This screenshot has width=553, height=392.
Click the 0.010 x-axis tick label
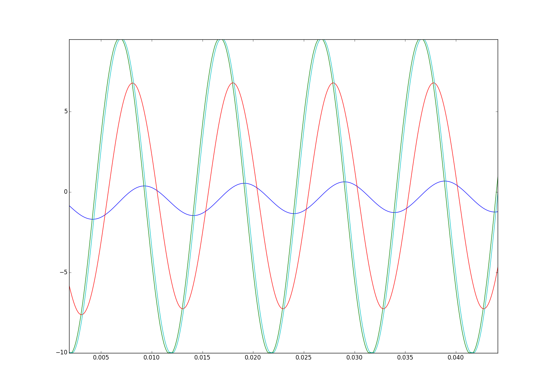tap(152, 358)
